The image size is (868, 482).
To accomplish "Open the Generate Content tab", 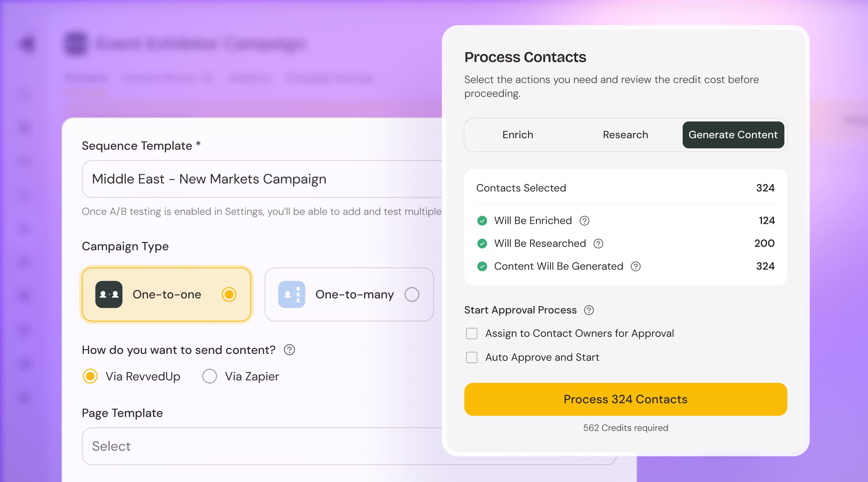I will [733, 135].
